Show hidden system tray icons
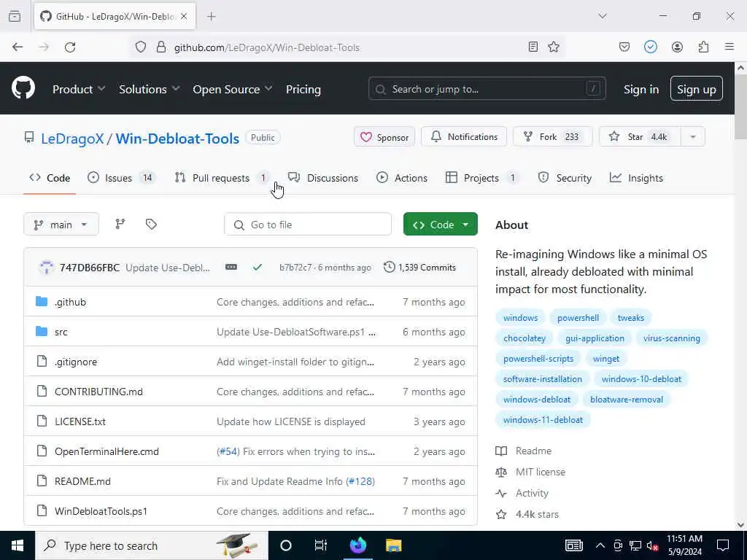Viewport: 747px width, 560px height. click(600, 545)
